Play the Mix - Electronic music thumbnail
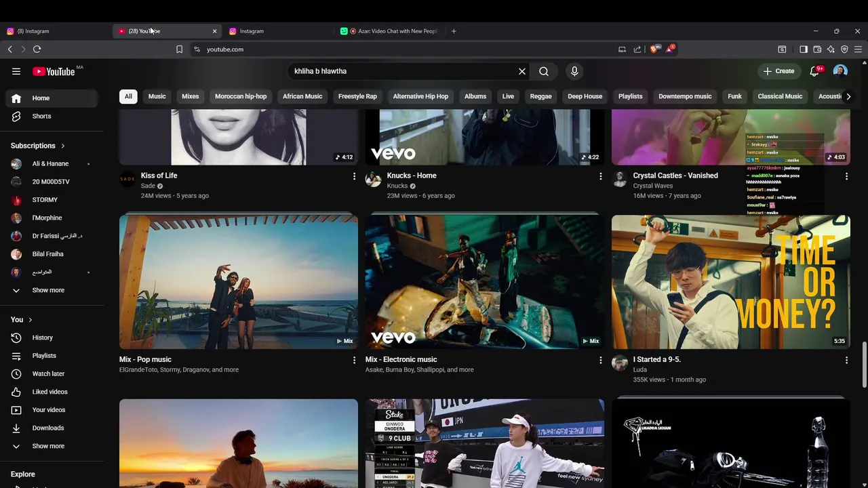The width and height of the screenshot is (868, 488). tap(484, 282)
